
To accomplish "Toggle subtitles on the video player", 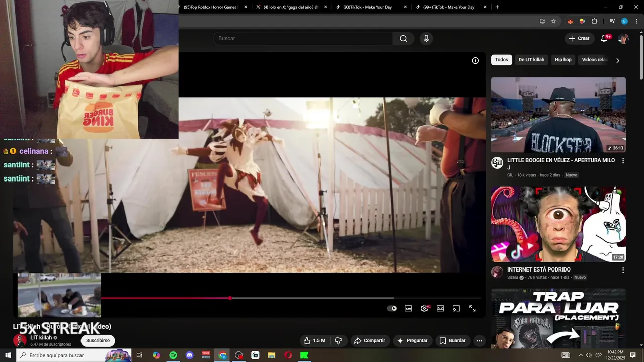I will (x=408, y=308).
